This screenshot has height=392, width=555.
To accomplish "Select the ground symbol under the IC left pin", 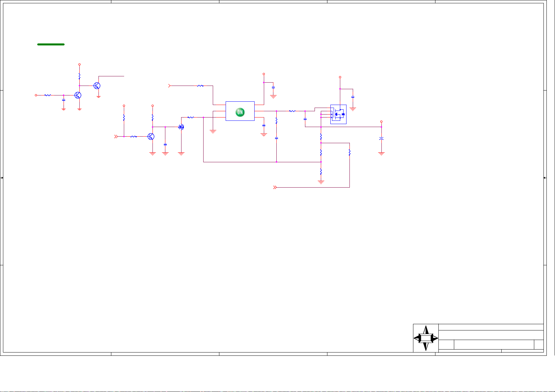I will (x=213, y=132).
